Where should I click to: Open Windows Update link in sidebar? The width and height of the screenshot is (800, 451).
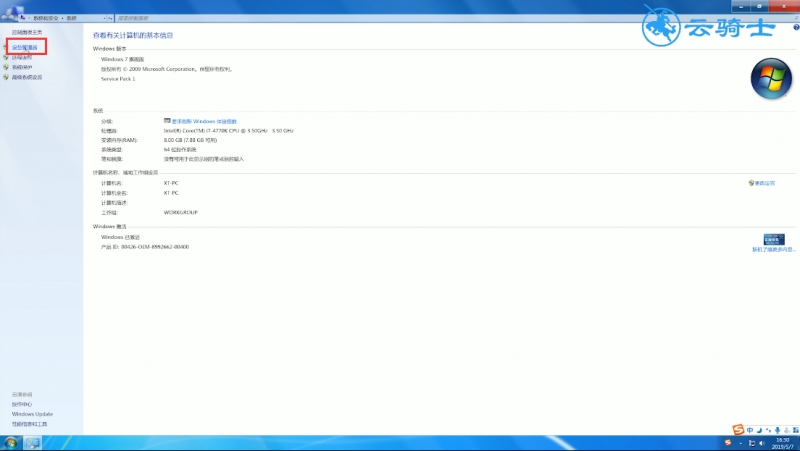32,414
